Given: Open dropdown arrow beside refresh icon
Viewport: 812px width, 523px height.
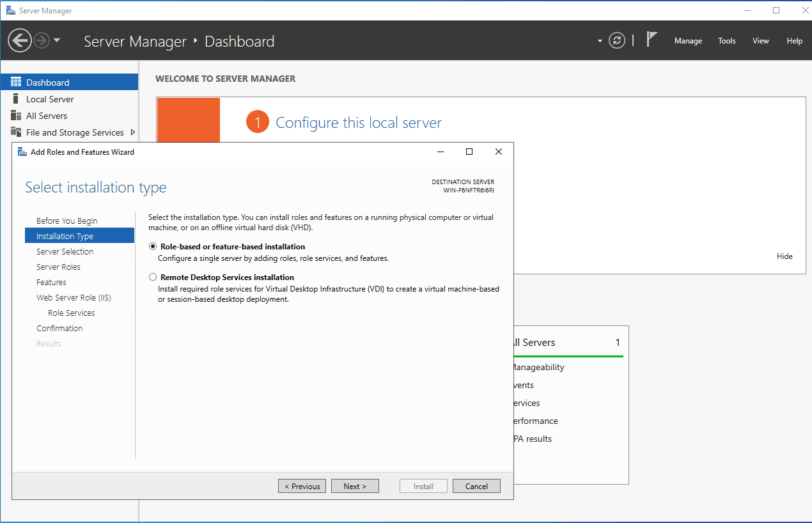Looking at the screenshot, I should pos(600,41).
